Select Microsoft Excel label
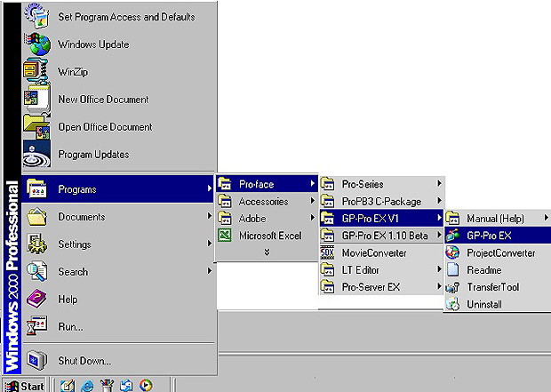Viewport: 551px width, 392px height. tap(270, 236)
